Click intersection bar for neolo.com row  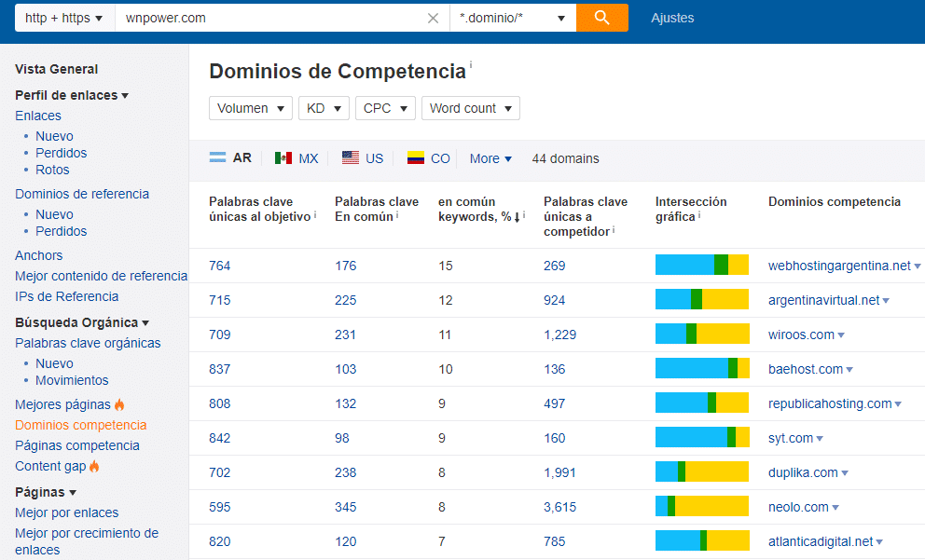[x=702, y=506]
